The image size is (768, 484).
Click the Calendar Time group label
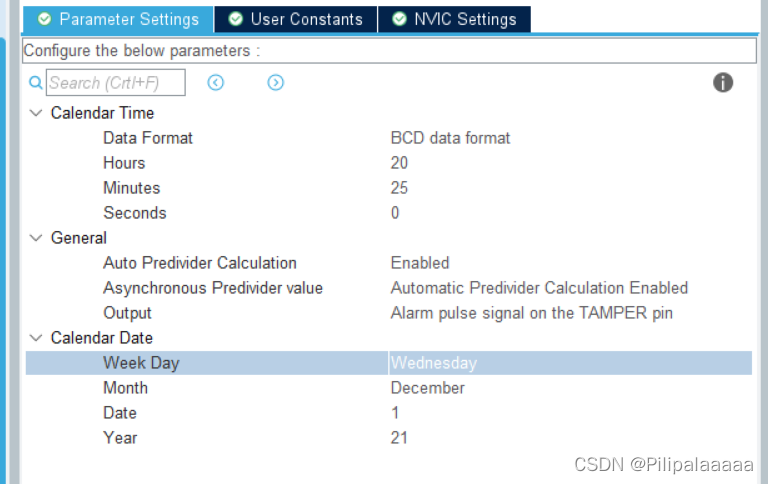click(102, 113)
